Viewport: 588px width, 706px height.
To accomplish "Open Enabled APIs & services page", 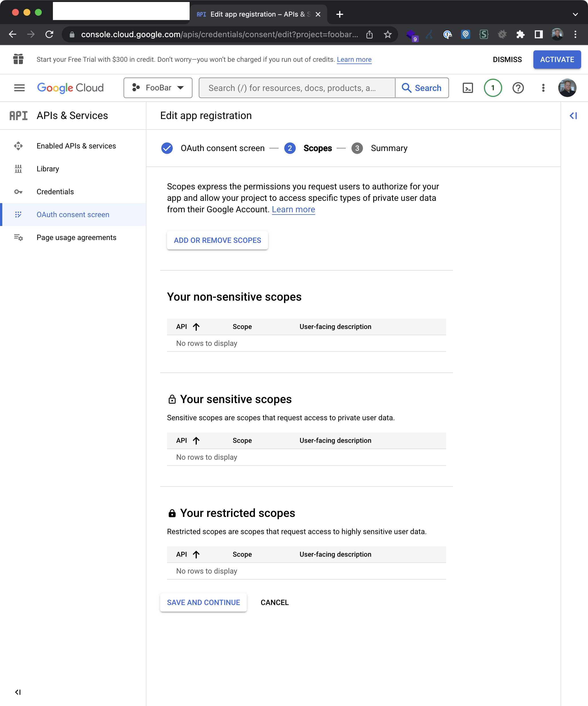I will click(x=76, y=146).
